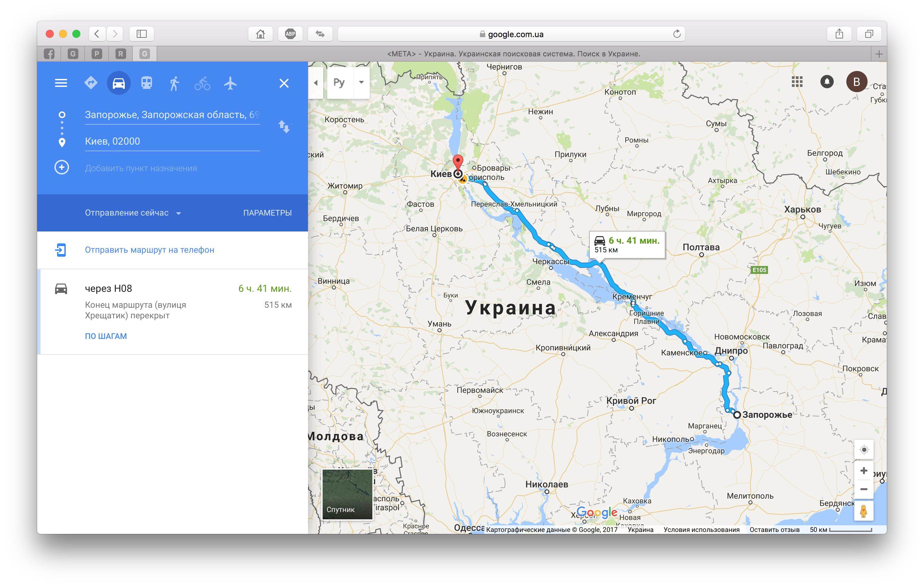Open the pinned 'R' tab
924x587 pixels.
point(120,54)
